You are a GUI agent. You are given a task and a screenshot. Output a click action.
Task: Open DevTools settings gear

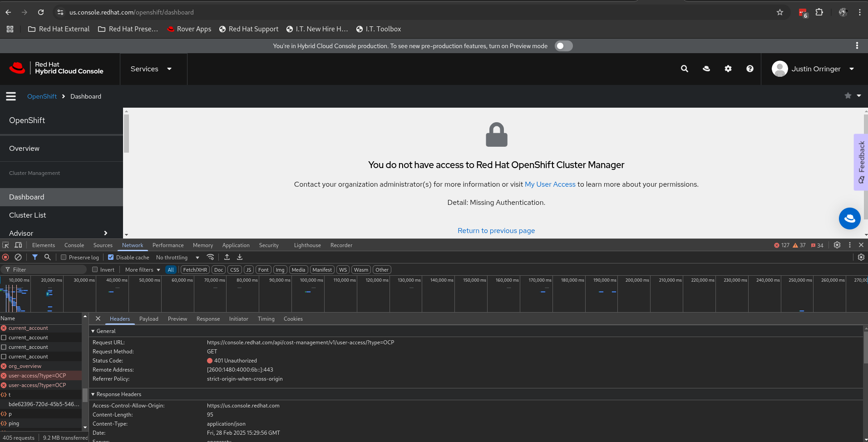pos(837,245)
